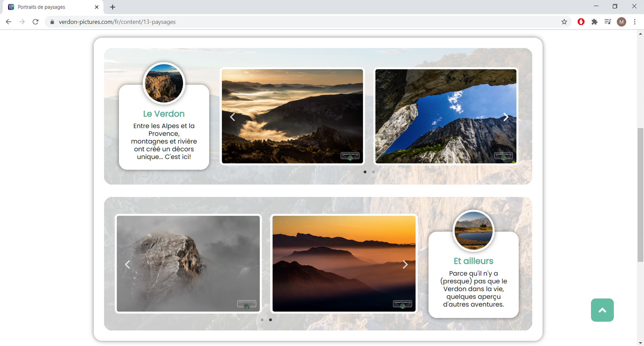
Task: Reload the current page
Action: pyautogui.click(x=36, y=22)
